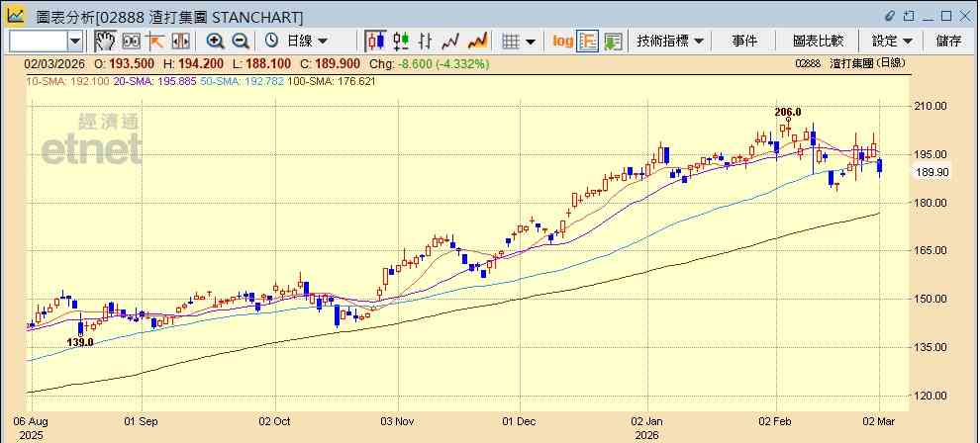Switch to red-blue candlestick chart type

click(375, 42)
